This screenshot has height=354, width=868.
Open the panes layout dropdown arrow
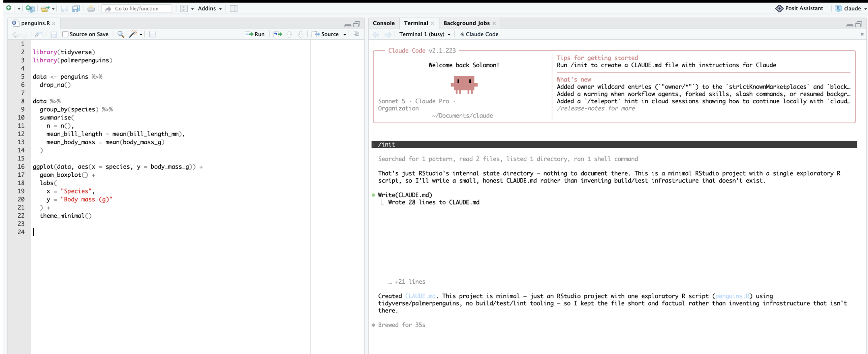[x=192, y=9]
